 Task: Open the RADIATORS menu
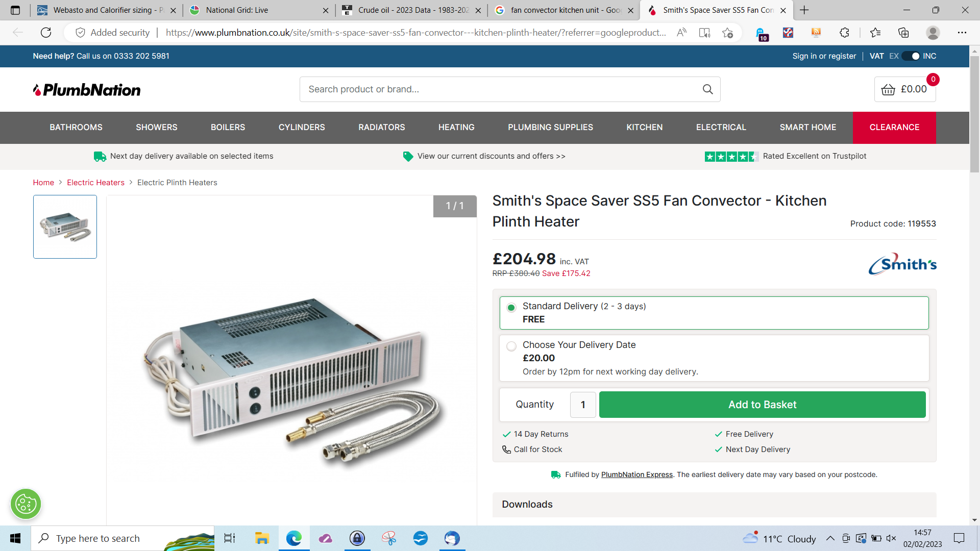pos(382,128)
